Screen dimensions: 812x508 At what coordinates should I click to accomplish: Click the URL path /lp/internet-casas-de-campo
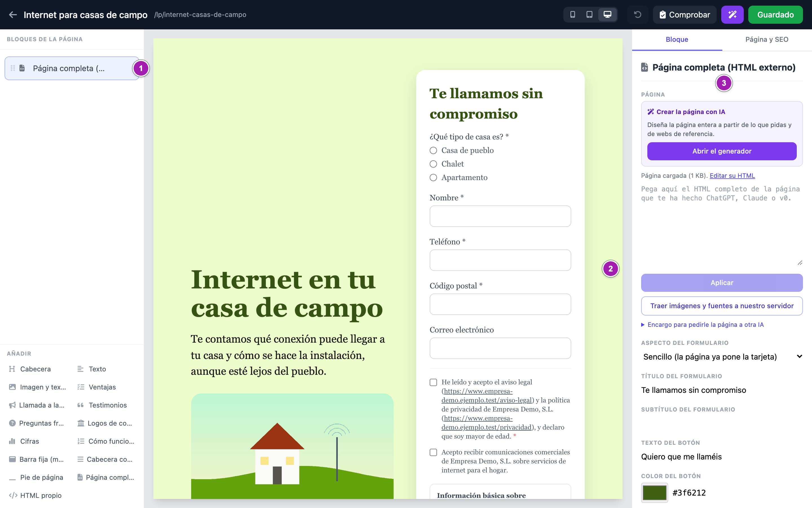(200, 15)
